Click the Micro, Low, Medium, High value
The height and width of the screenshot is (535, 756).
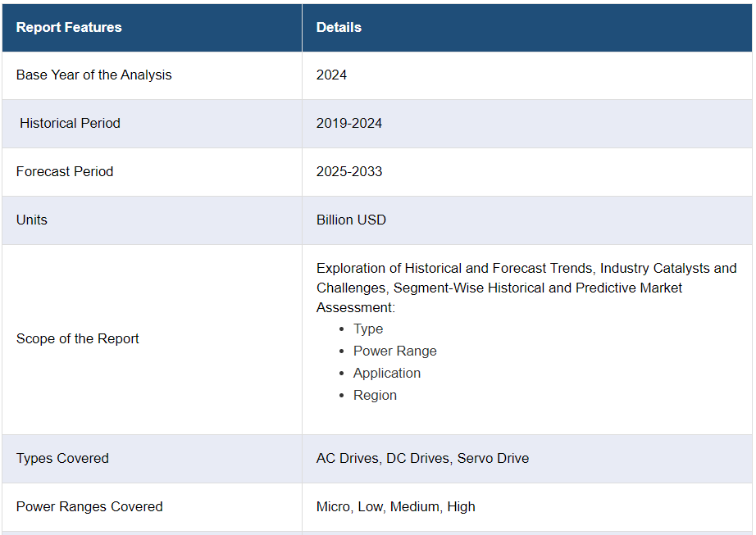[395, 506]
